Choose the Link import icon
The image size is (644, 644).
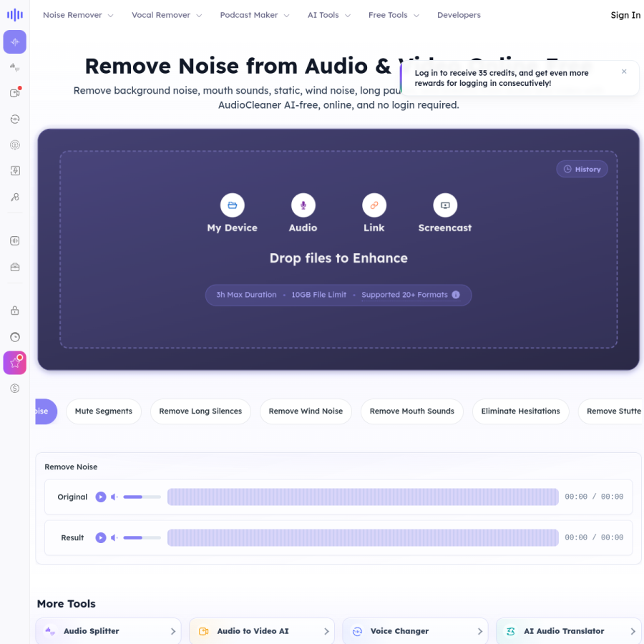pos(374,205)
